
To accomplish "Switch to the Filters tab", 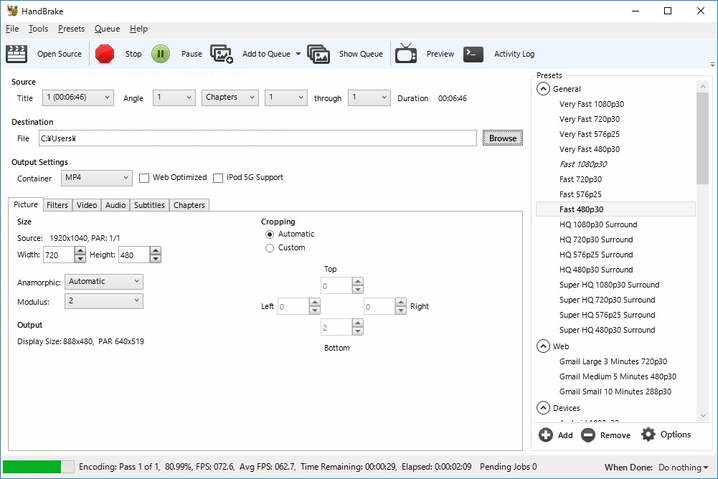I will click(x=57, y=205).
